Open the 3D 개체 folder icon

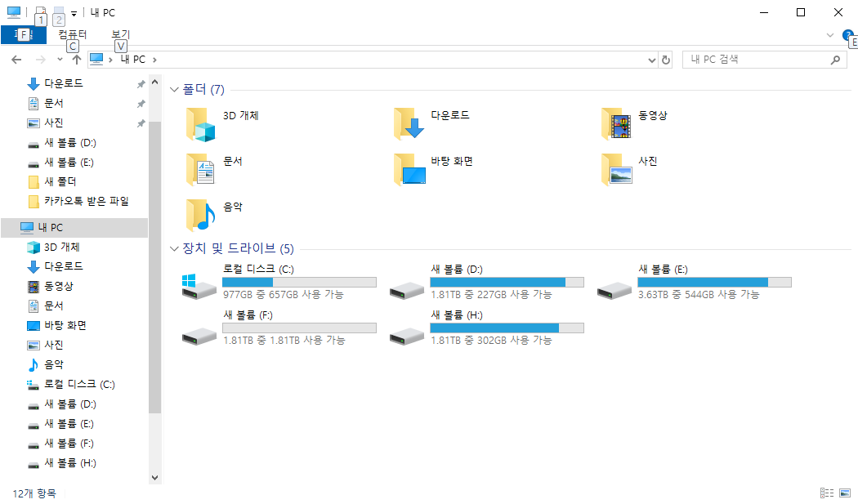(x=199, y=124)
